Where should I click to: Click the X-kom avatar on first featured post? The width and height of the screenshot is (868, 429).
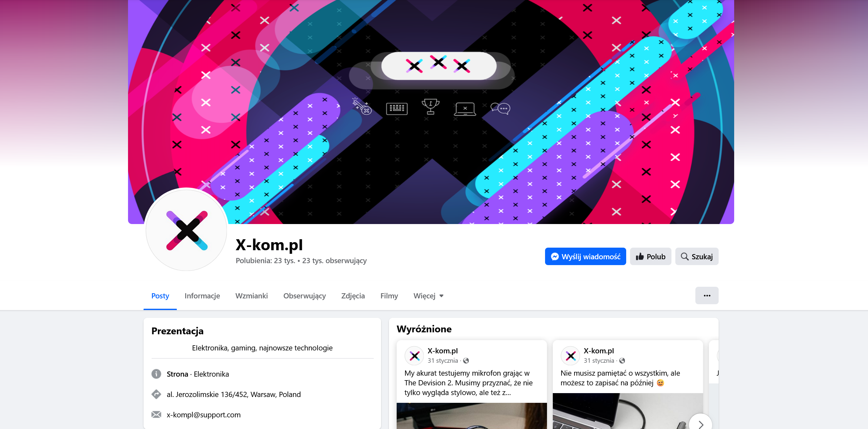[x=414, y=356]
